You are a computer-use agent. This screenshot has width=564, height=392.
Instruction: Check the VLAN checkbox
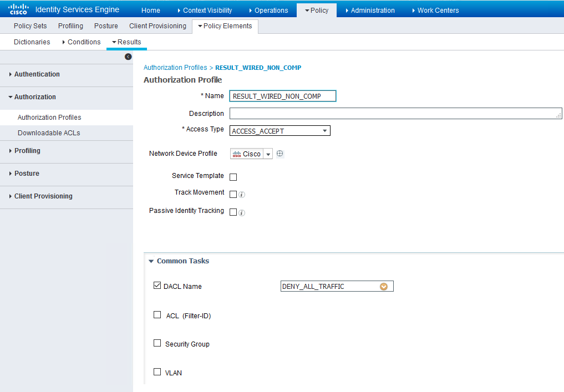157,372
